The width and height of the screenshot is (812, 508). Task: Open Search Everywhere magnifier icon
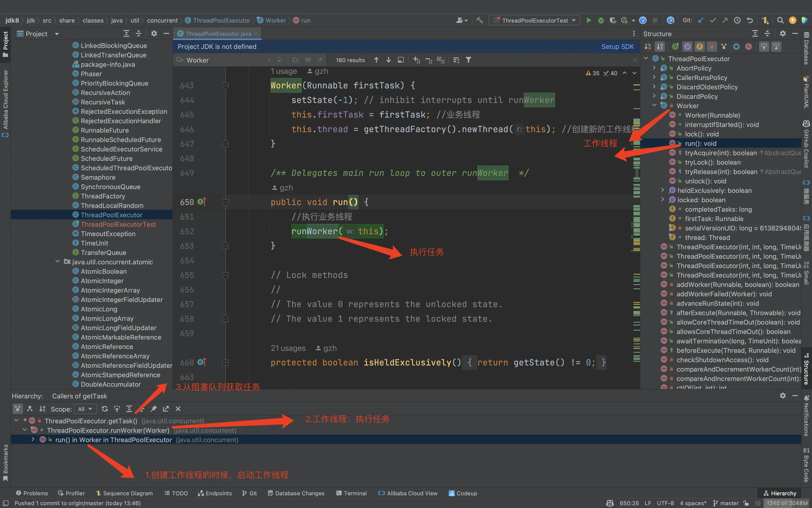[781, 20]
